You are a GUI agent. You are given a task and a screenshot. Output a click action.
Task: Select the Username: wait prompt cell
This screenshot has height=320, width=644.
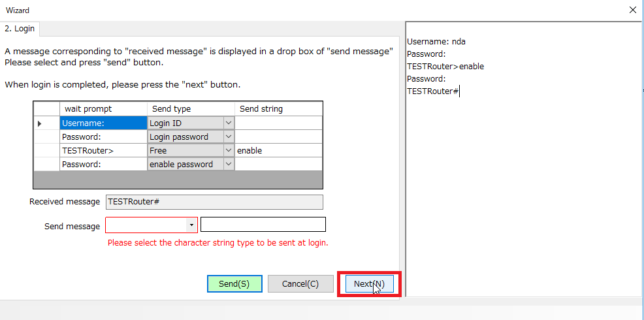pyautogui.click(x=103, y=123)
